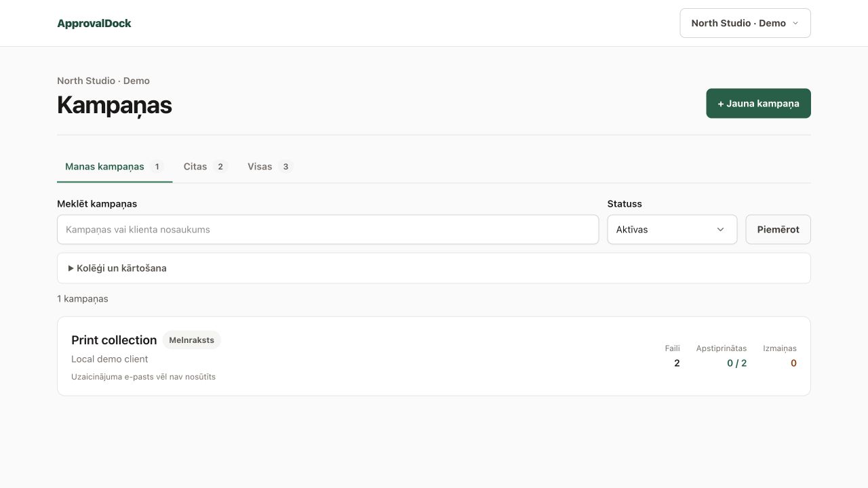Screen dimensions: 868x488
Task: Open the Print collection campaign
Action: pyautogui.click(x=434, y=356)
